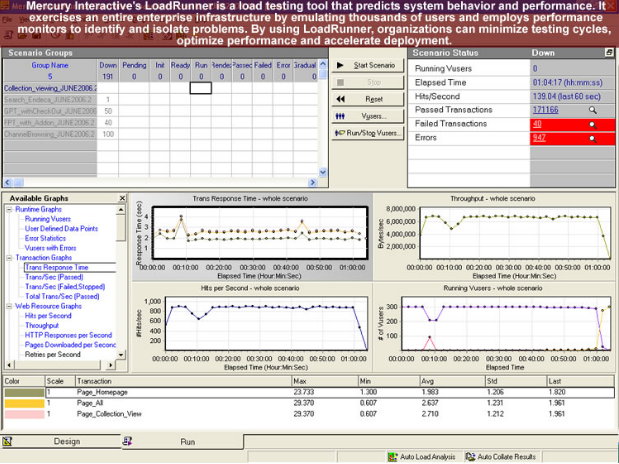Click the Start Scenario button
The height and width of the screenshot is (464, 619).
click(x=368, y=66)
